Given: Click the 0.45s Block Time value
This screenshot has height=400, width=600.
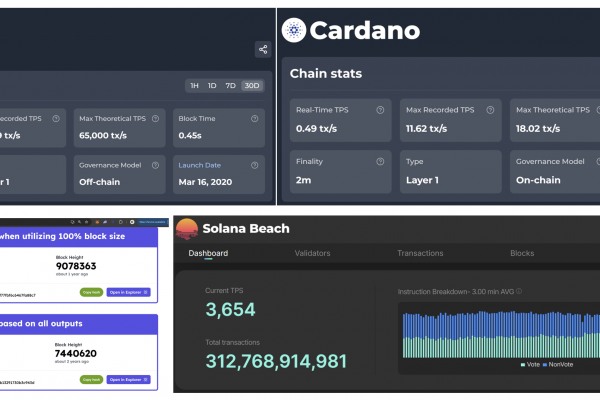Looking at the screenshot, I should (x=190, y=136).
